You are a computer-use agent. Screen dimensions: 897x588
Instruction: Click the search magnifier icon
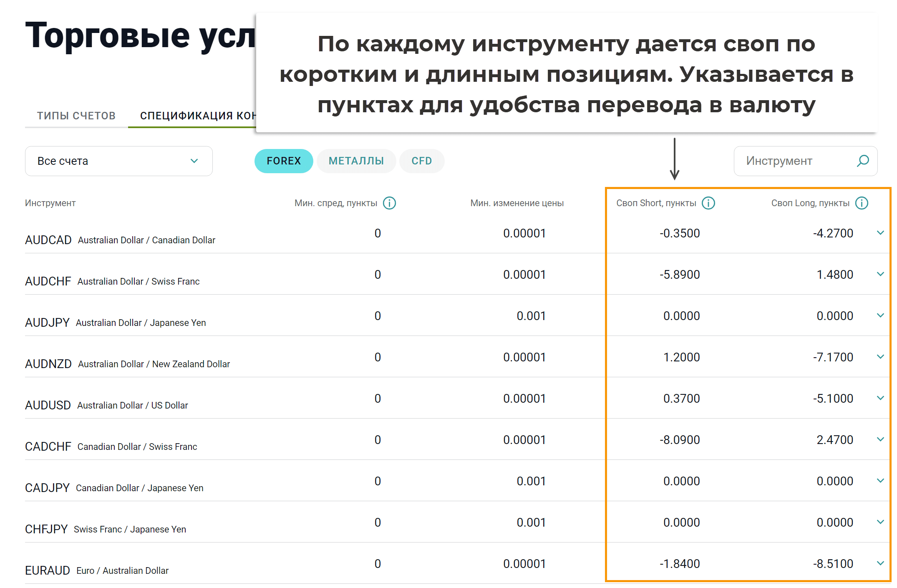(x=862, y=161)
